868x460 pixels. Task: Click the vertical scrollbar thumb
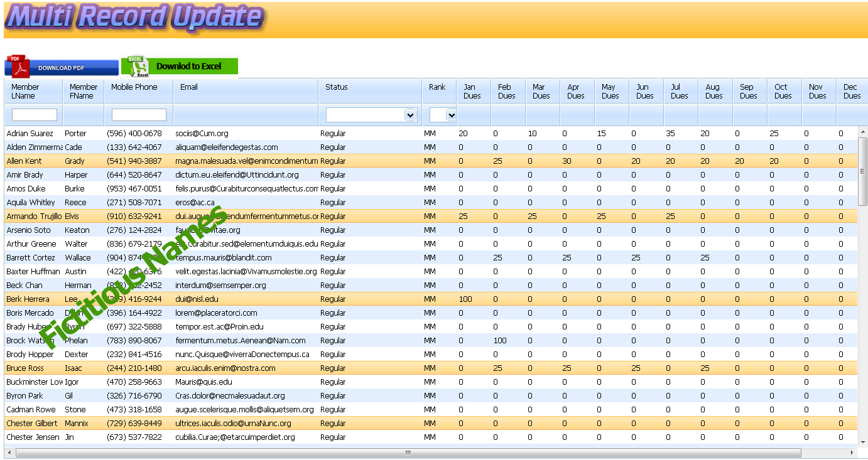(x=862, y=171)
